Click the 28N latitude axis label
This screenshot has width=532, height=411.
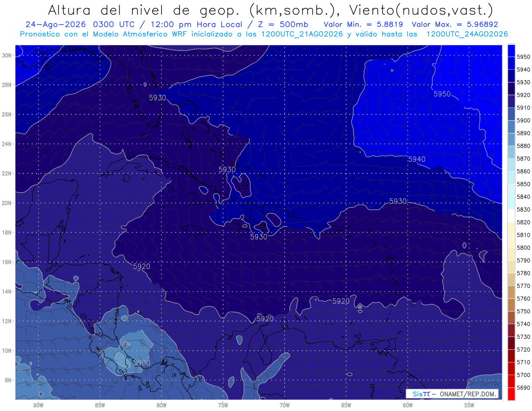(x=8, y=85)
